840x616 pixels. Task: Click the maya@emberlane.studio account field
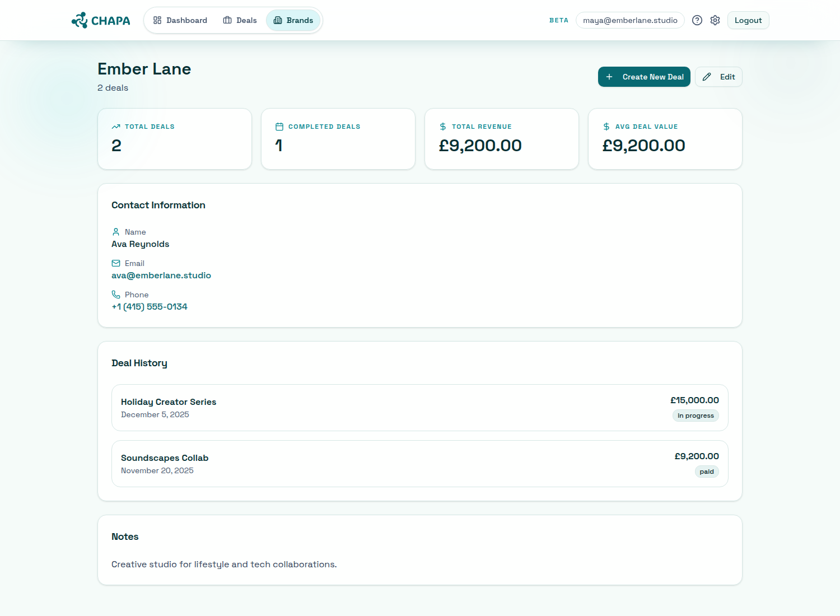click(630, 20)
